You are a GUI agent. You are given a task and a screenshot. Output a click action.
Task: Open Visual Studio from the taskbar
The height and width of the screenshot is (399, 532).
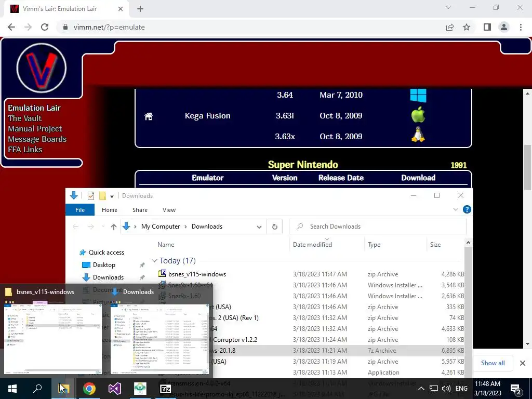coord(115,389)
